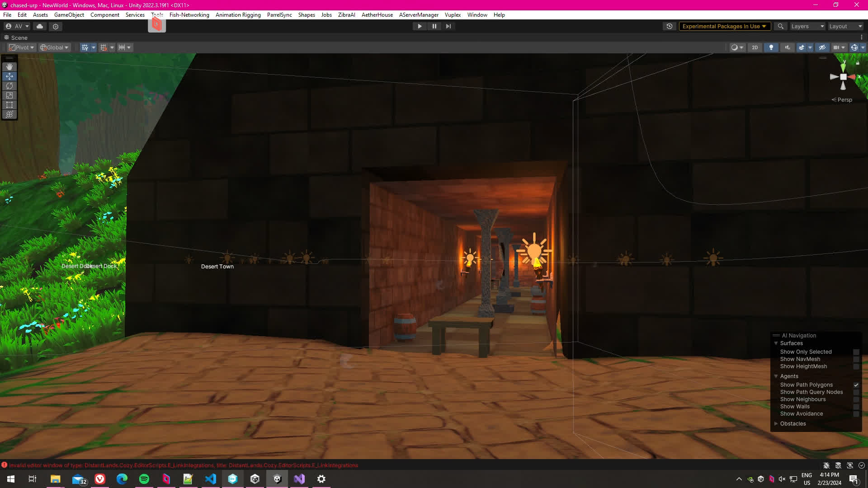Toggle 2D view mode
868x488 pixels.
point(755,47)
